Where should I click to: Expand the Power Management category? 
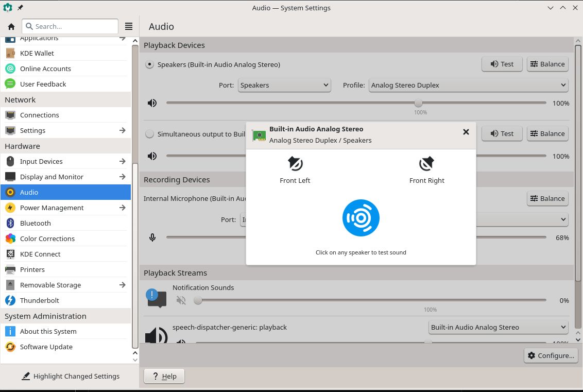click(x=123, y=208)
